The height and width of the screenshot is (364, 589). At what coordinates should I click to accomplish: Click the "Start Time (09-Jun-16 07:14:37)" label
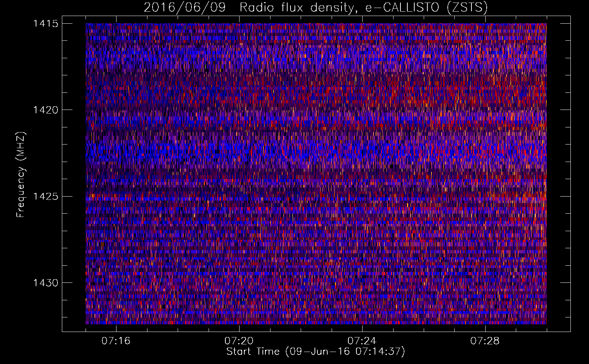pyautogui.click(x=316, y=352)
